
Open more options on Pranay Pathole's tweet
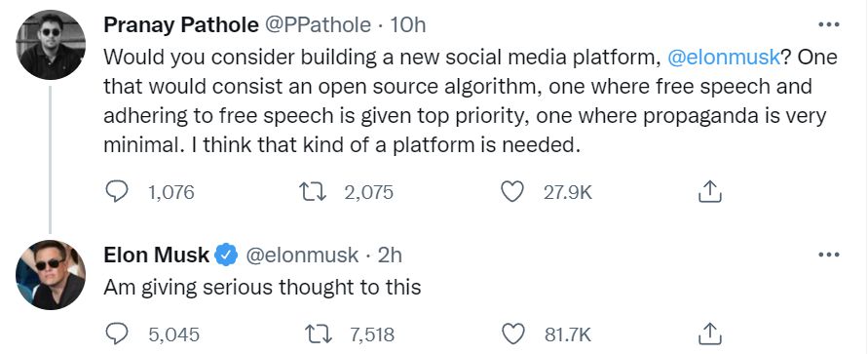pyautogui.click(x=829, y=25)
